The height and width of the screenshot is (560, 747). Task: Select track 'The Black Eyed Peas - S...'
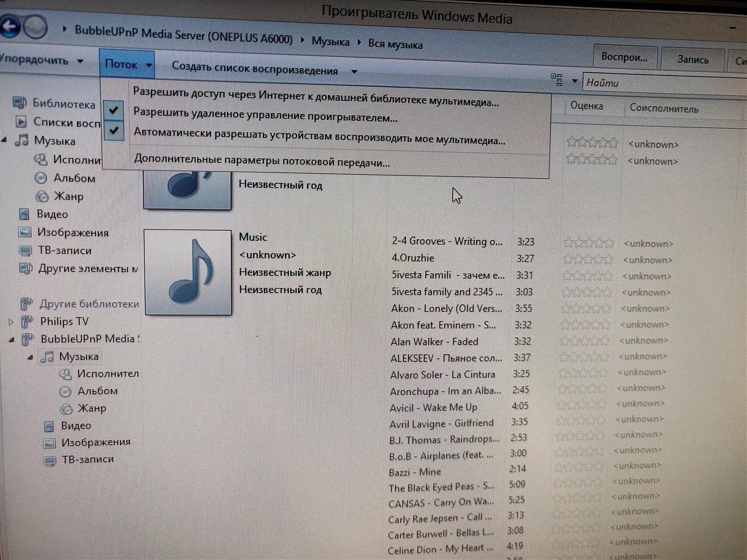pyautogui.click(x=441, y=487)
